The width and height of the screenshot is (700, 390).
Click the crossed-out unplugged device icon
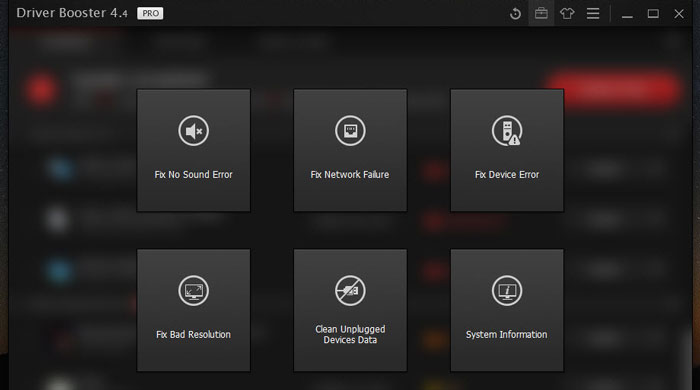click(350, 290)
